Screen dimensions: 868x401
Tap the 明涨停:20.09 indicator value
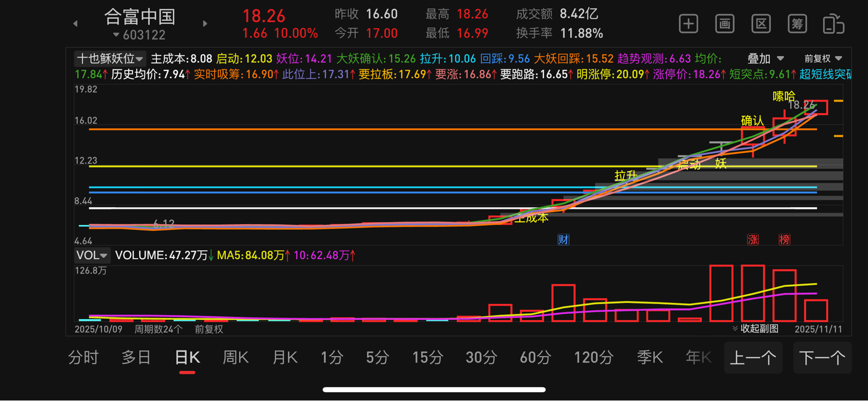[x=613, y=75]
